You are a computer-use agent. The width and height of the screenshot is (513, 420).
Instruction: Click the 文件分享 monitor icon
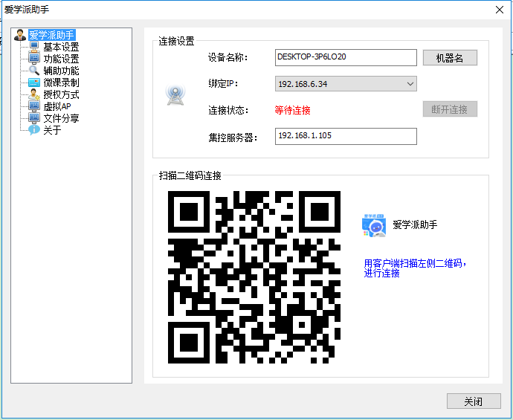pos(34,117)
